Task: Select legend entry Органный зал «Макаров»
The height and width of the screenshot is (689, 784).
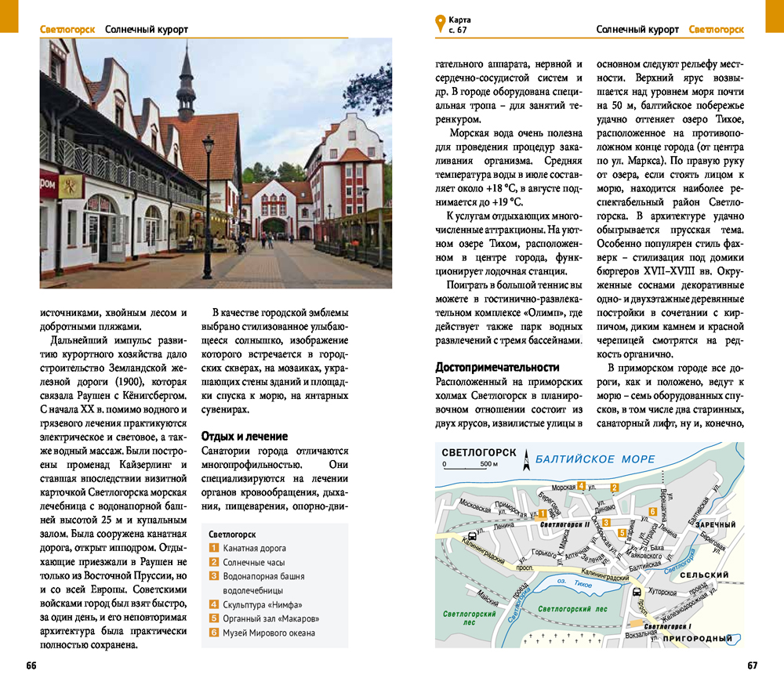Action: pyautogui.click(x=270, y=618)
